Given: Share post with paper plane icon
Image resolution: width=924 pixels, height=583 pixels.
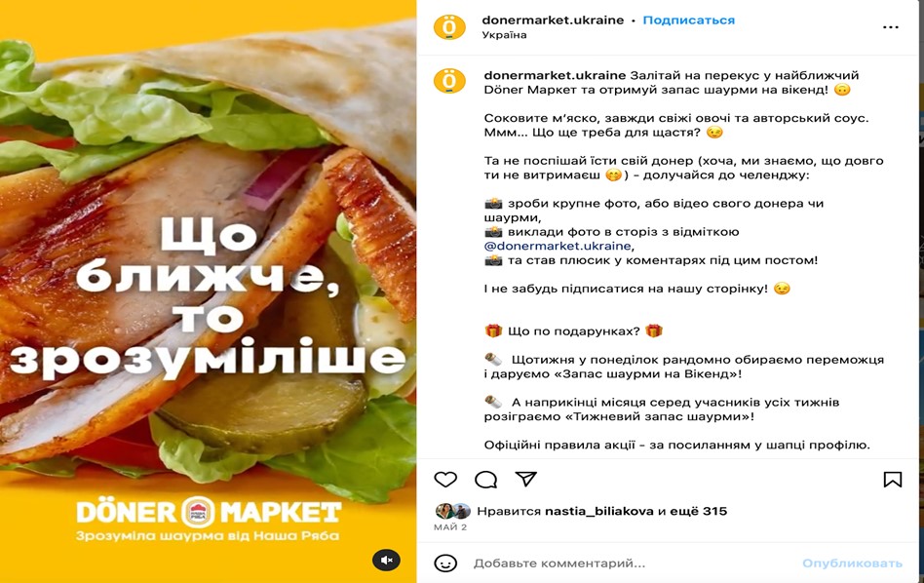Looking at the screenshot, I should click(525, 479).
